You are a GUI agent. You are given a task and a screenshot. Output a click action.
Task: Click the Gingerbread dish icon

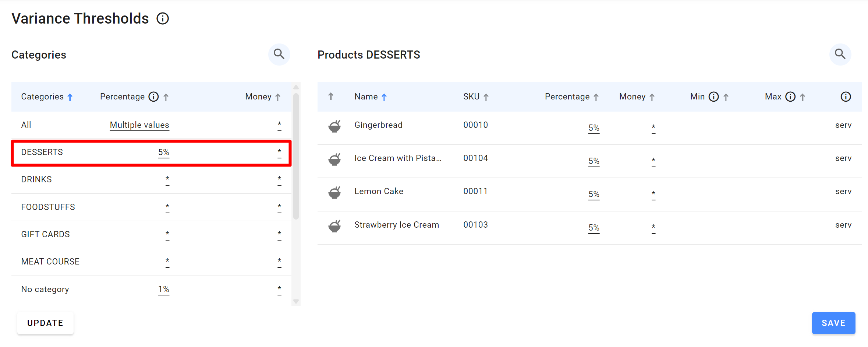pos(334,126)
